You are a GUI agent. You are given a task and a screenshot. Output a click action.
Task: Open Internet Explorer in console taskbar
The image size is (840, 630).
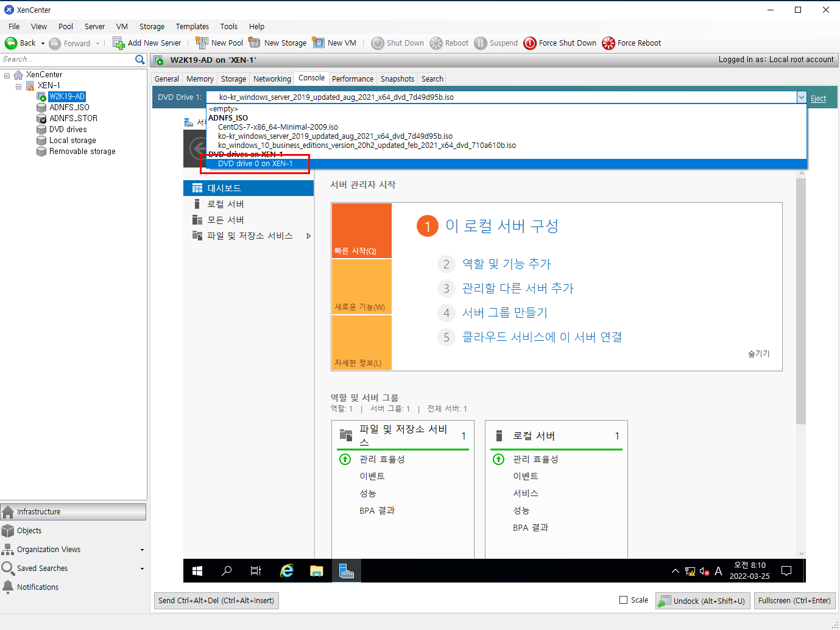tap(286, 571)
